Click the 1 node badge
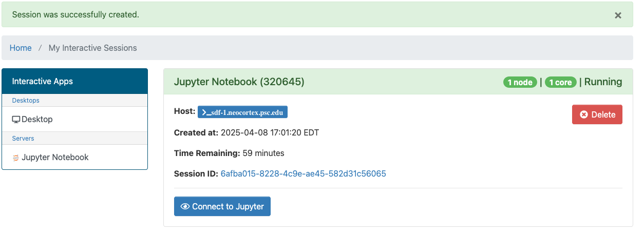Screen dimensions: 644x233 pyautogui.click(x=520, y=82)
